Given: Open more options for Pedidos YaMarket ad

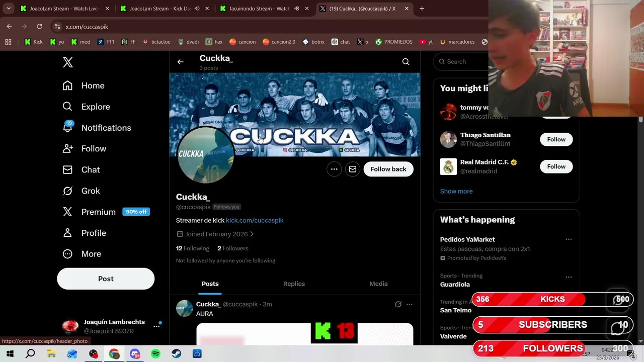Looking at the screenshot, I should [569, 239].
